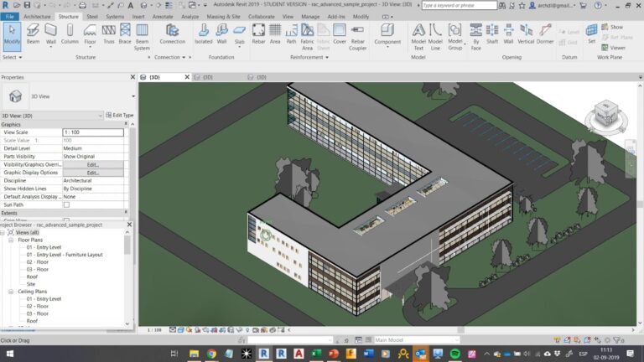Open the Connection tool
644x362 pixels.
pos(173,34)
